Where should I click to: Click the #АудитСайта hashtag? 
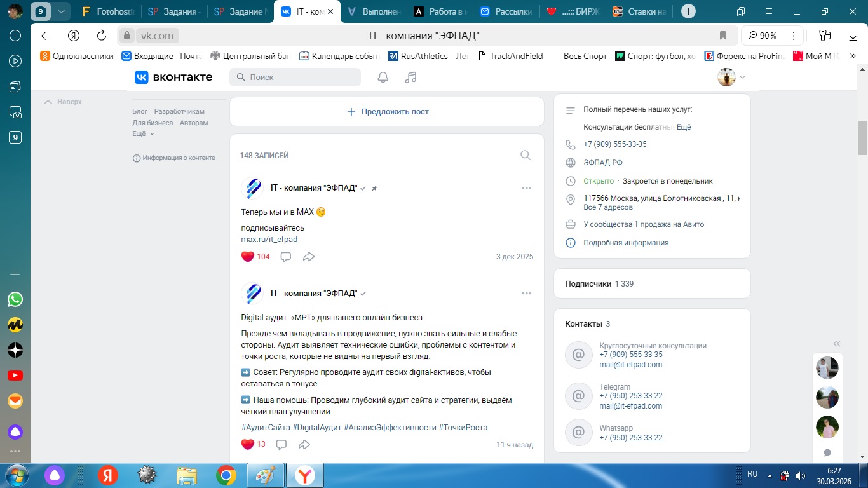(266, 428)
